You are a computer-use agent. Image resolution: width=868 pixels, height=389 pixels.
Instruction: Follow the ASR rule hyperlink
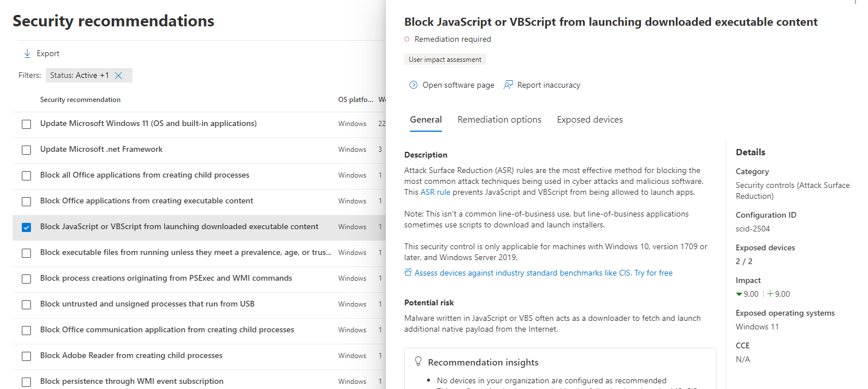click(436, 192)
